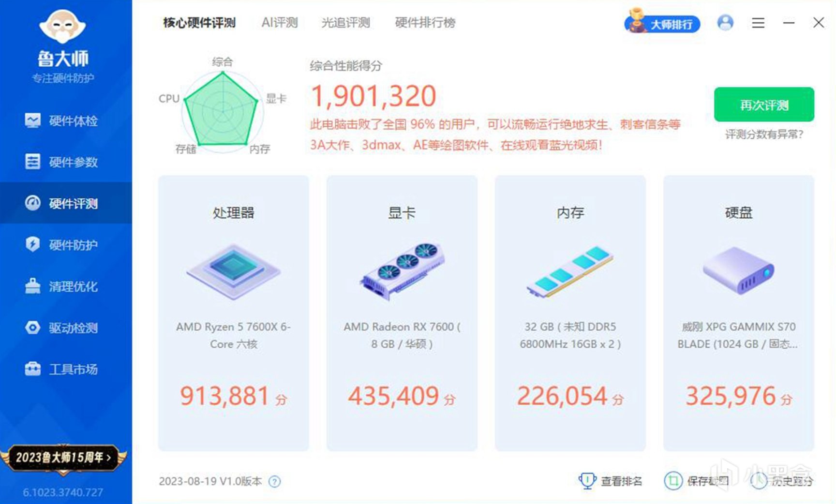The image size is (836, 504).
Task: Click the graphics card illustration
Action: tap(402, 271)
